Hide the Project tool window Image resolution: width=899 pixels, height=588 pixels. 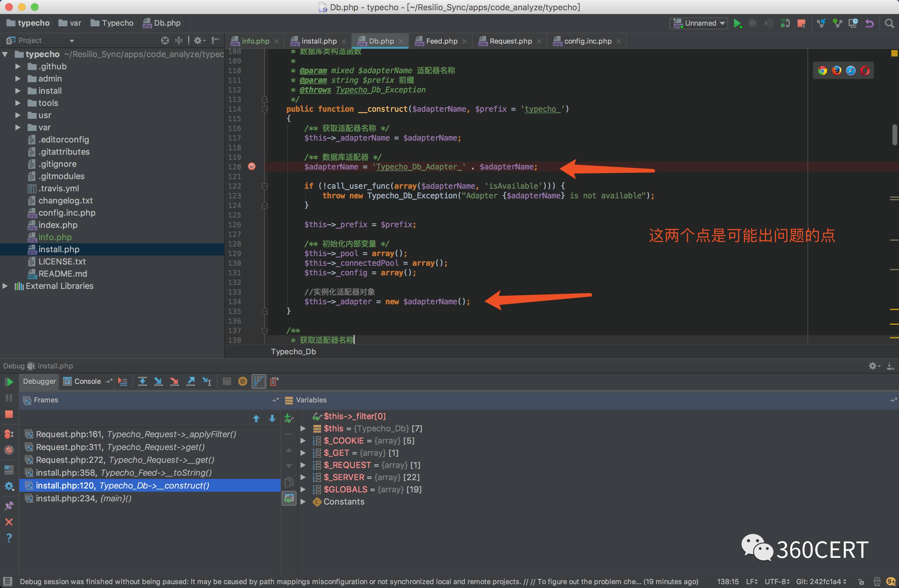tap(216, 40)
